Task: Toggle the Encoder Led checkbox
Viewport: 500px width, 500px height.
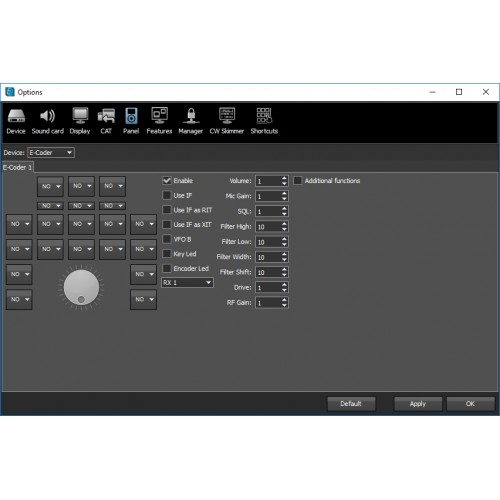Action: [x=167, y=268]
